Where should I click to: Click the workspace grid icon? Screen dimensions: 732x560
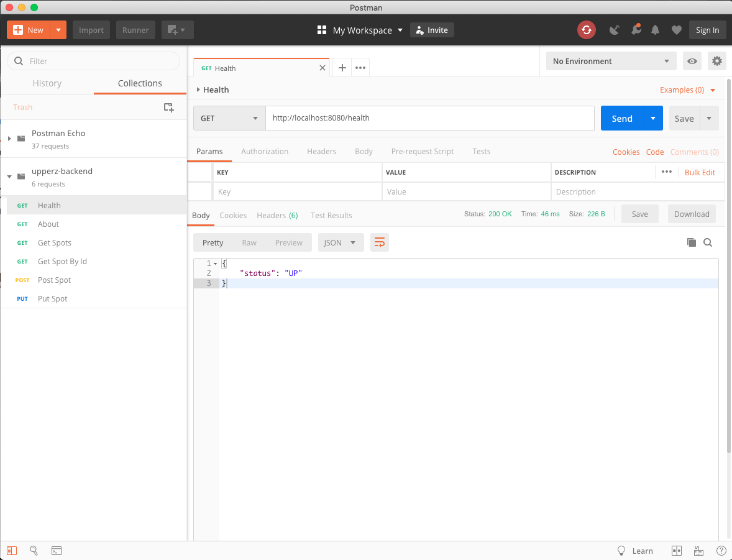322,30
